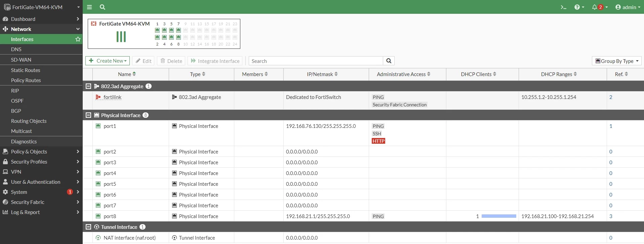This screenshot has width=644, height=244.
Task: Expand User & Authentication menu
Action: pyautogui.click(x=41, y=182)
